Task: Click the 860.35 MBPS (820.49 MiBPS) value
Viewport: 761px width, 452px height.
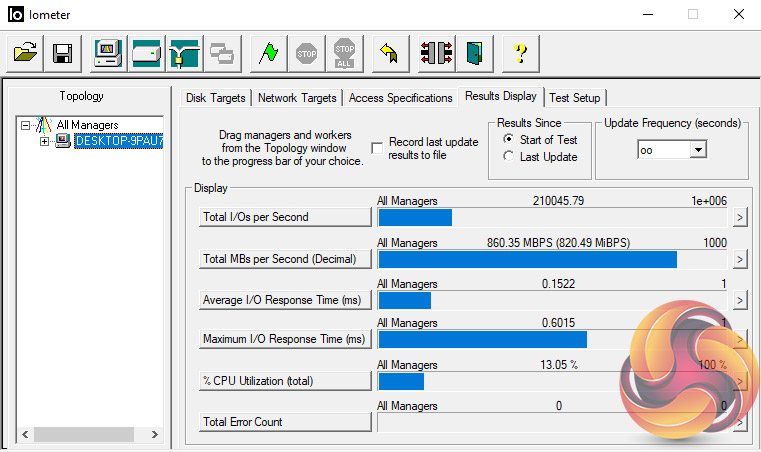Action: (x=558, y=242)
